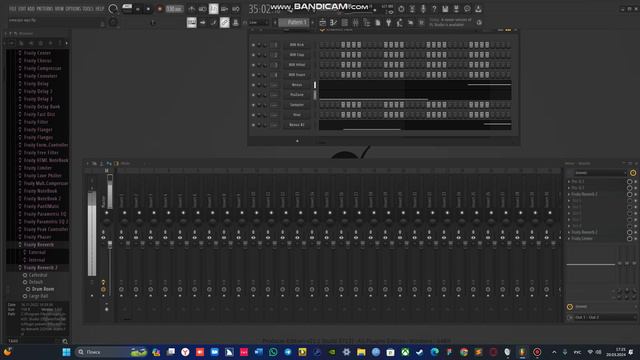Mute the Sampler channel LED
This screenshot has width=640, height=360.
(253, 105)
